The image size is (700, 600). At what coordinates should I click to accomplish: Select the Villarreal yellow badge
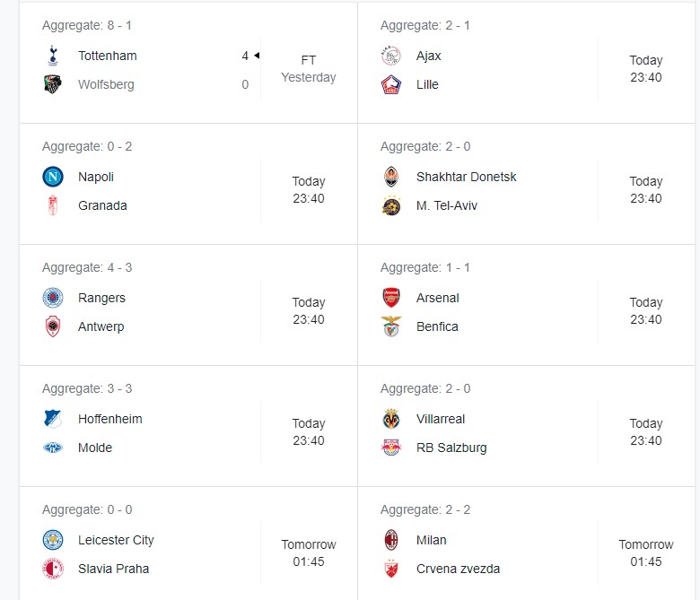pyautogui.click(x=391, y=419)
